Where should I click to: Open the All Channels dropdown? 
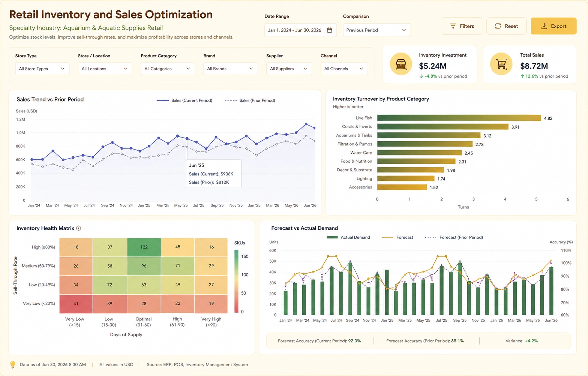click(x=344, y=69)
